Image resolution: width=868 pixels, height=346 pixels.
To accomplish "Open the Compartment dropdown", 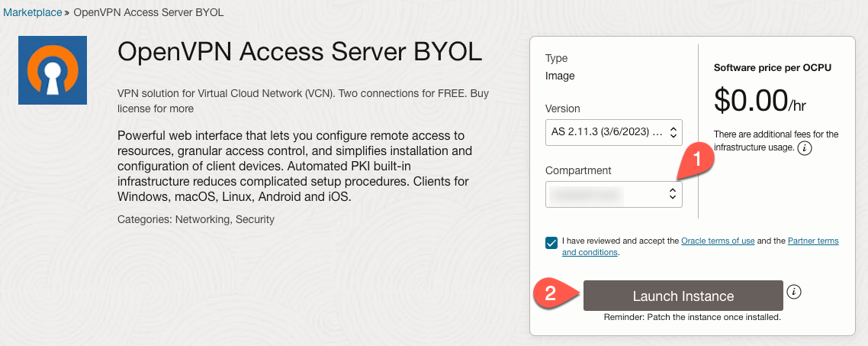I will pos(614,194).
